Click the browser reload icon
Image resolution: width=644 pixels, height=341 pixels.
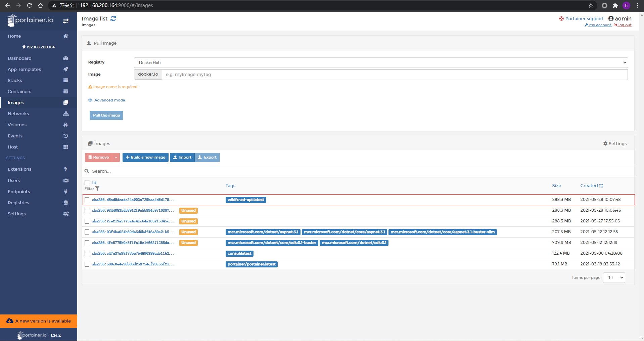coord(30,5)
